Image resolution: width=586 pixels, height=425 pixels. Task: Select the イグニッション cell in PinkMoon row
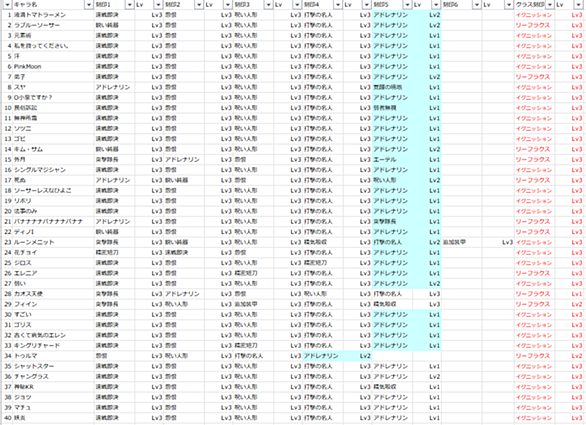coord(535,67)
